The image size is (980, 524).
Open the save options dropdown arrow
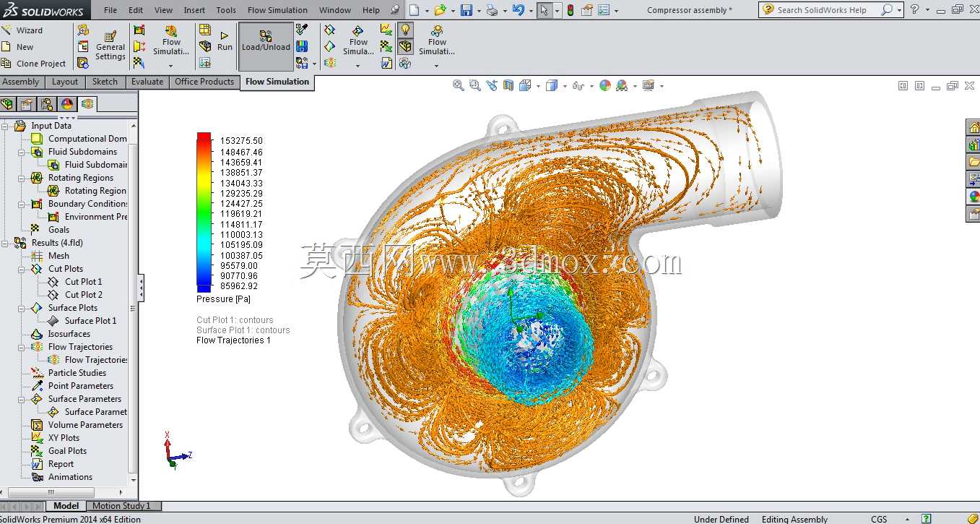click(478, 11)
